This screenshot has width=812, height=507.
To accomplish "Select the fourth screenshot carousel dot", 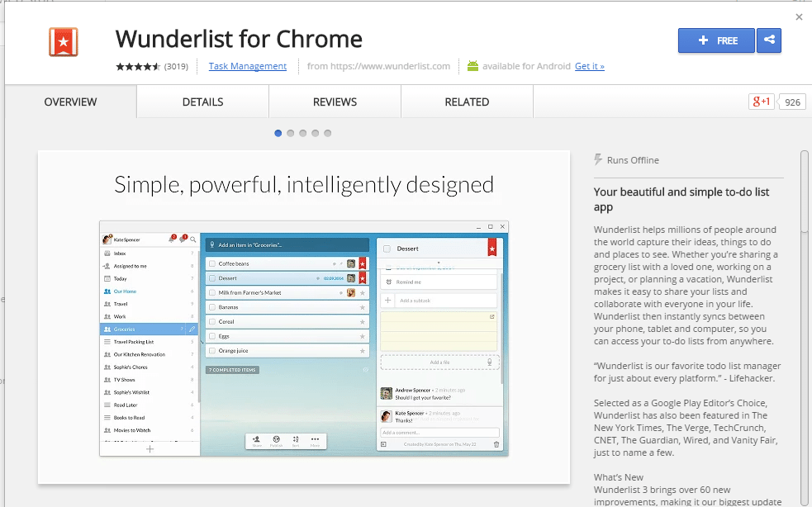I will pos(316,133).
